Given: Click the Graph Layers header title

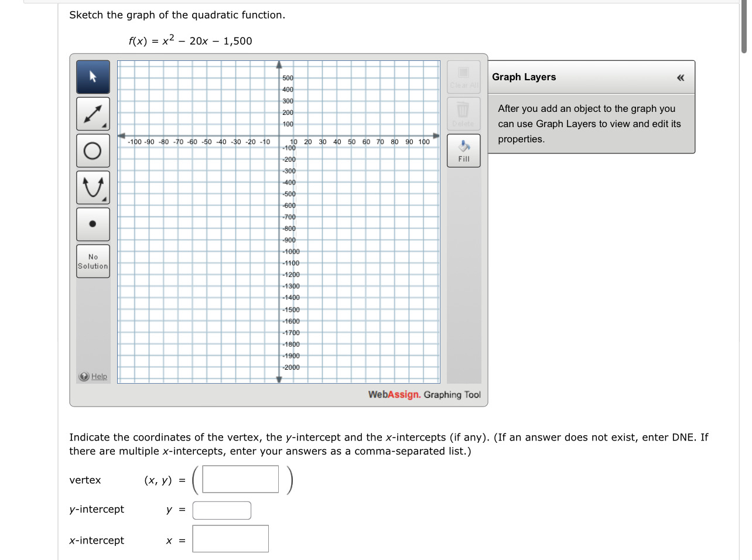Looking at the screenshot, I should 524,77.
